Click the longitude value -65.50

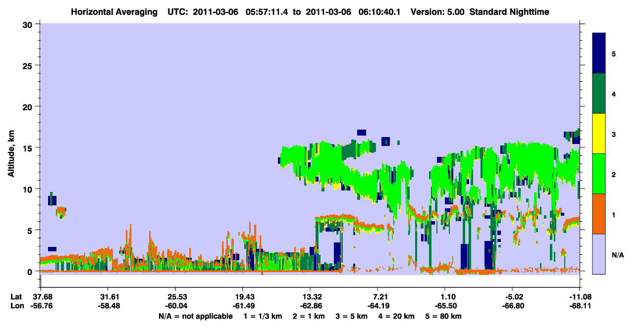click(x=445, y=306)
